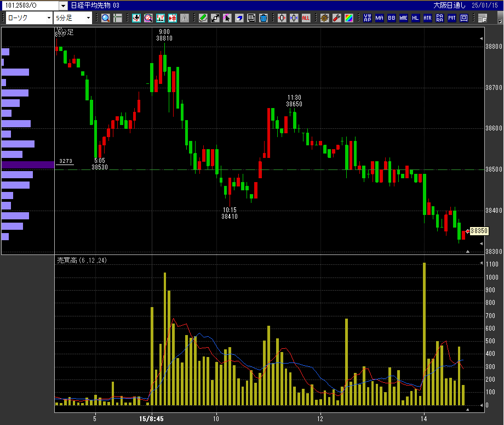The height and width of the screenshot is (425, 504).
Task: Click the 38350 current price marker
Action: 479,231
